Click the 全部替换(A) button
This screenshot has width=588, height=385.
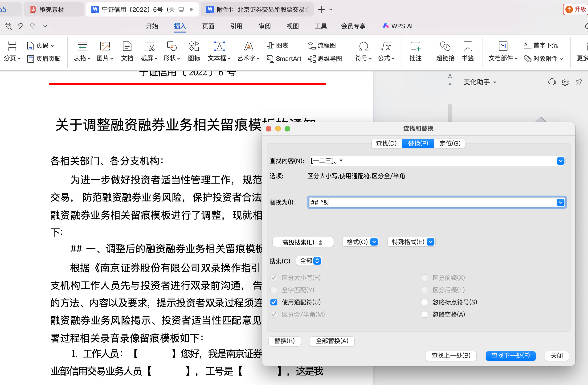pyautogui.click(x=332, y=341)
